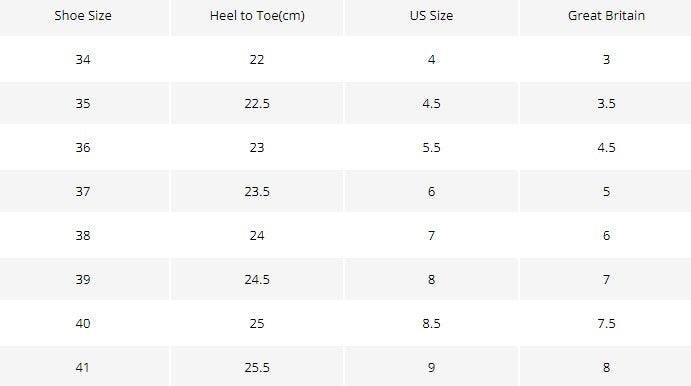Select shoe size 34 cell
The image size is (691, 386).
pyautogui.click(x=83, y=59)
